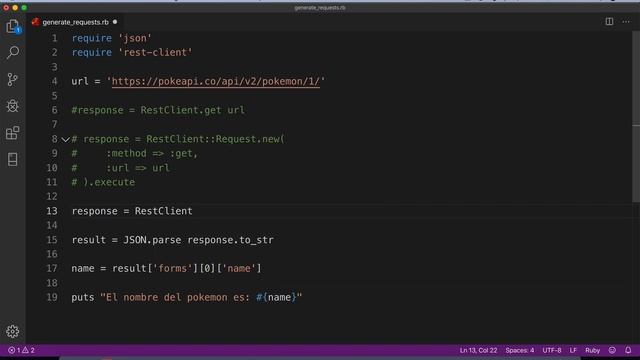
Task: Open the feedback smiley in status bar
Action: (612, 350)
